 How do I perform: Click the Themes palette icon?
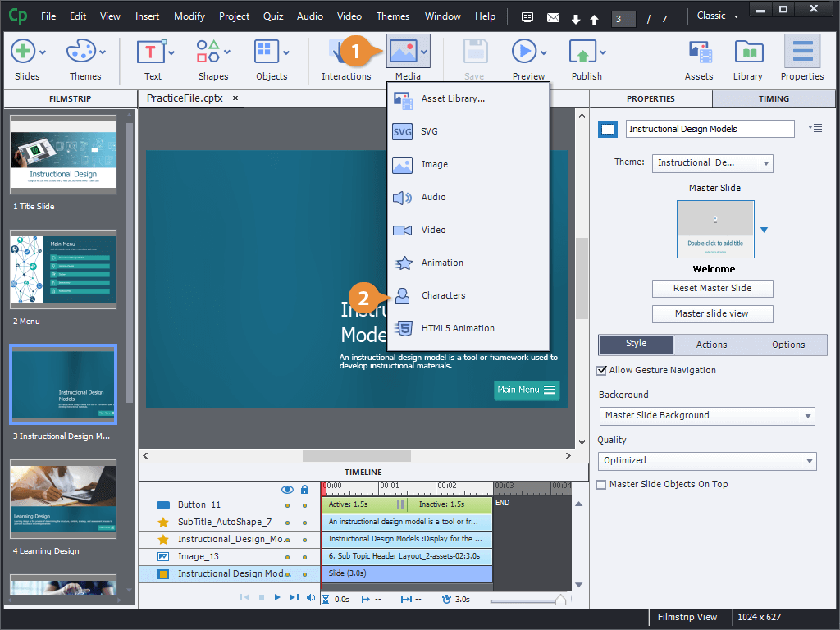click(80, 53)
